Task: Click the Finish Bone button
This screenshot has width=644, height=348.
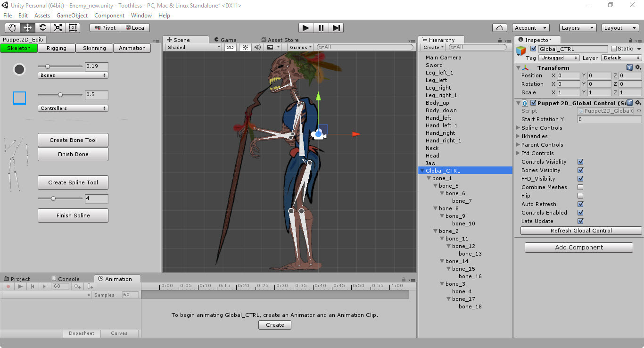Action: tap(73, 154)
